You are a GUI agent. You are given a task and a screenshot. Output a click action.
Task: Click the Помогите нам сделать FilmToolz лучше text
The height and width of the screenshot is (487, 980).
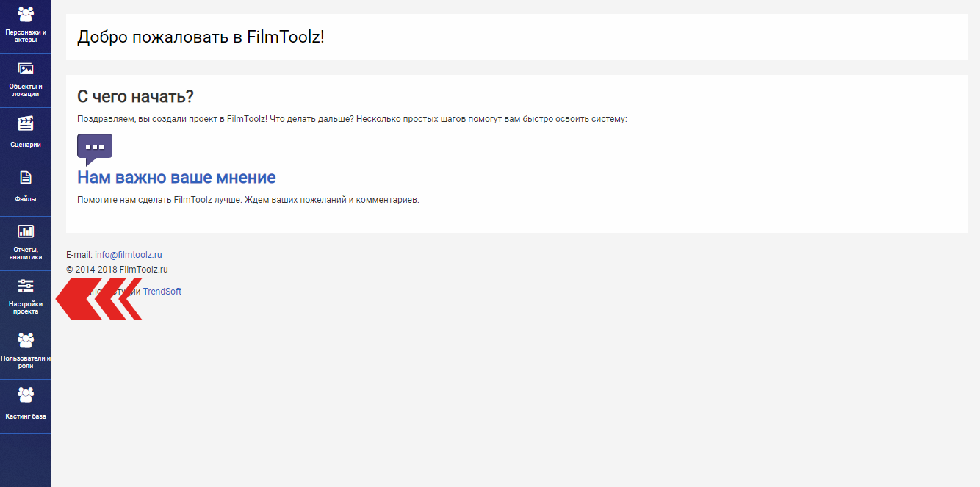pos(248,200)
